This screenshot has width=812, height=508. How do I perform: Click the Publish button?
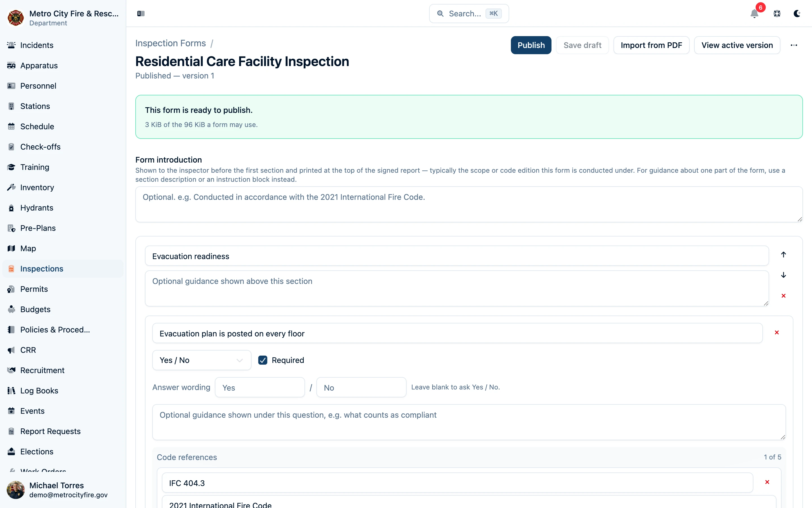(x=531, y=45)
